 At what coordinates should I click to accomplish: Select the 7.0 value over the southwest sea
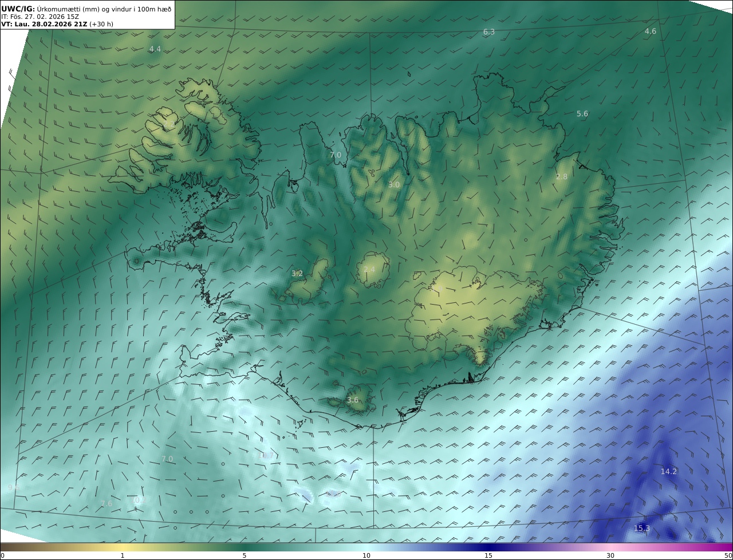(167, 459)
